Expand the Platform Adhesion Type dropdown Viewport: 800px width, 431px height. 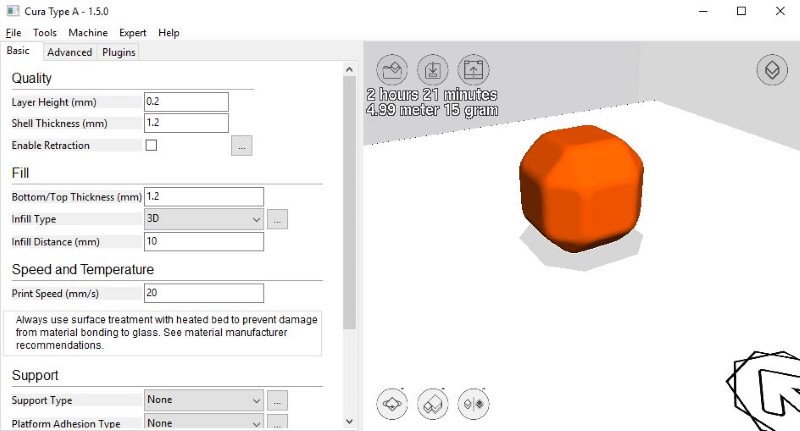pyautogui.click(x=204, y=422)
